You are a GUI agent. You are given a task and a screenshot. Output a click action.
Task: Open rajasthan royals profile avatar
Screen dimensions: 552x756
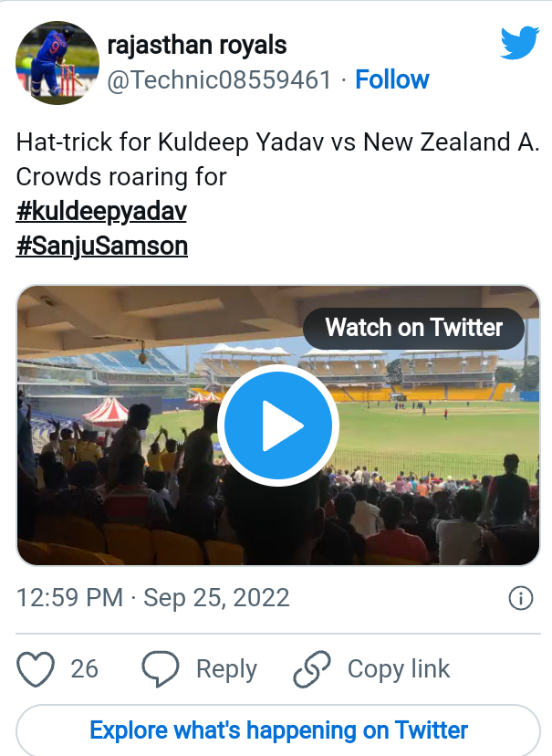[53, 62]
